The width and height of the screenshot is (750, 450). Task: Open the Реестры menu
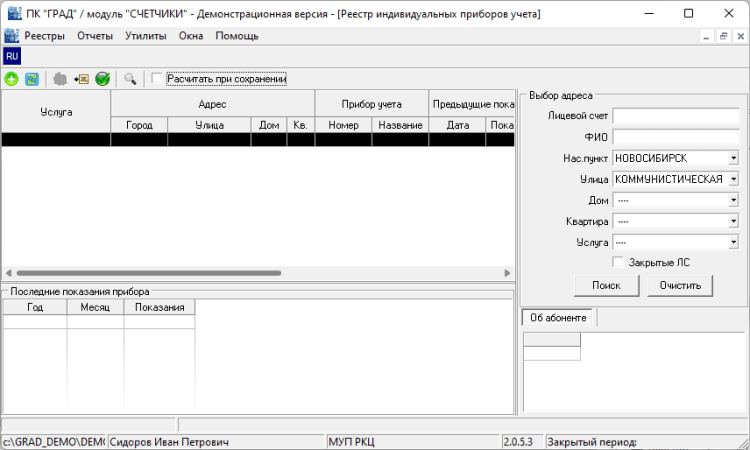(44, 36)
